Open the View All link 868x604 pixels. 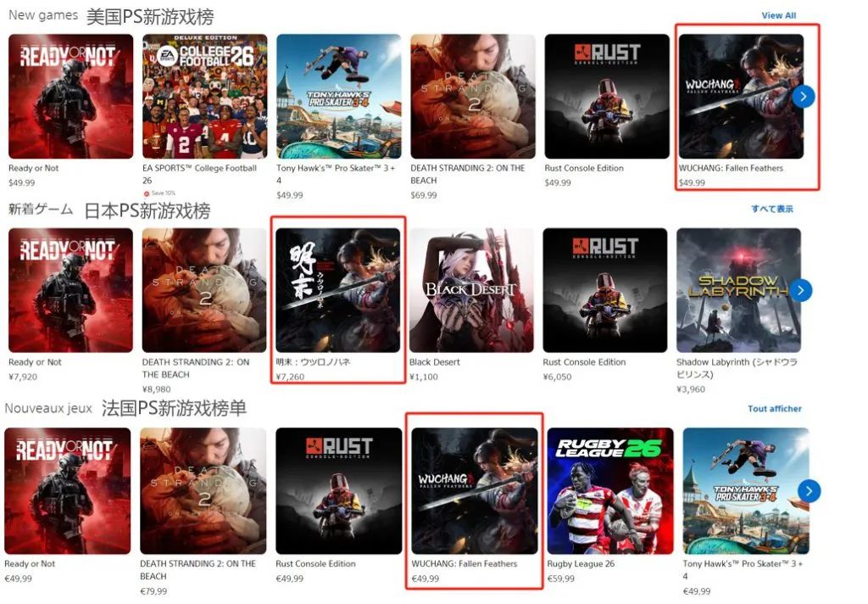(778, 15)
